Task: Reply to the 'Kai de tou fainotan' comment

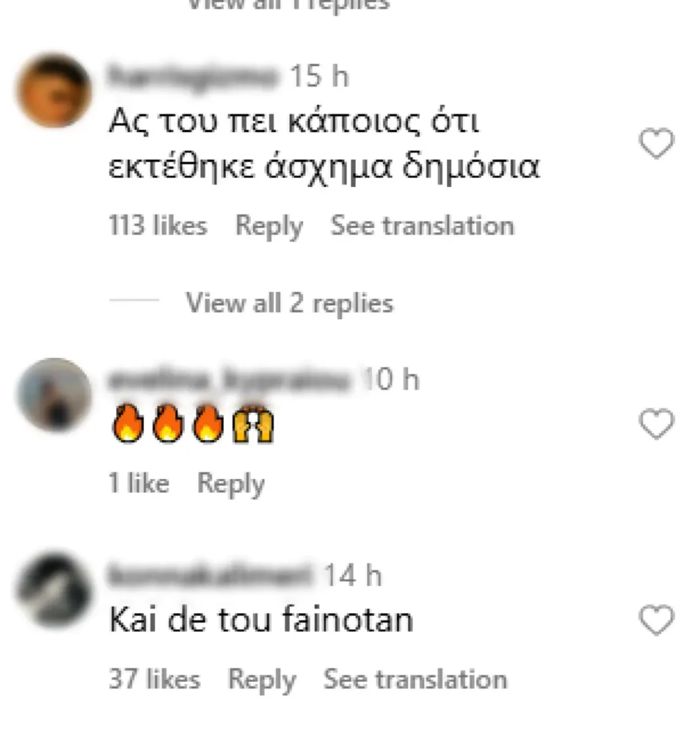Action: click(262, 680)
